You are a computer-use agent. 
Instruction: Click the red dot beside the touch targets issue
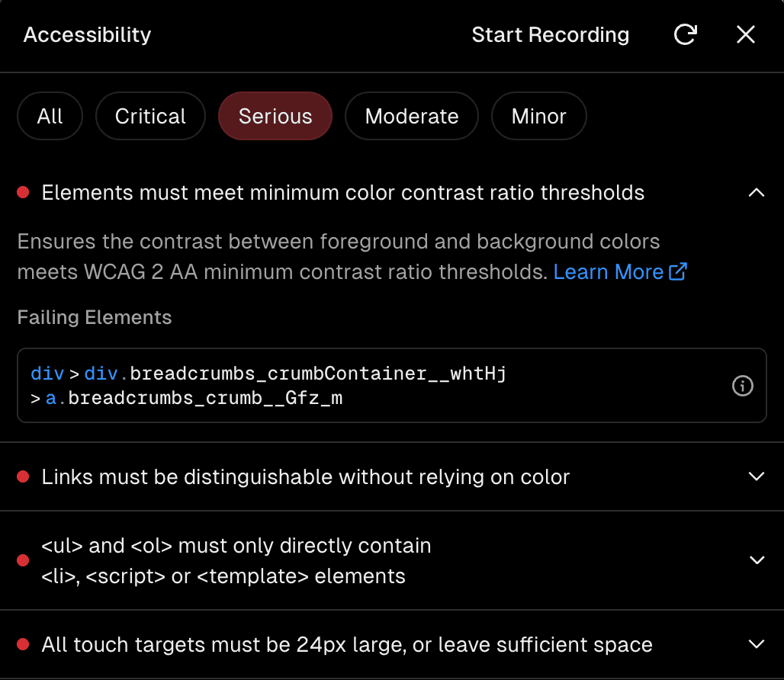click(22, 644)
